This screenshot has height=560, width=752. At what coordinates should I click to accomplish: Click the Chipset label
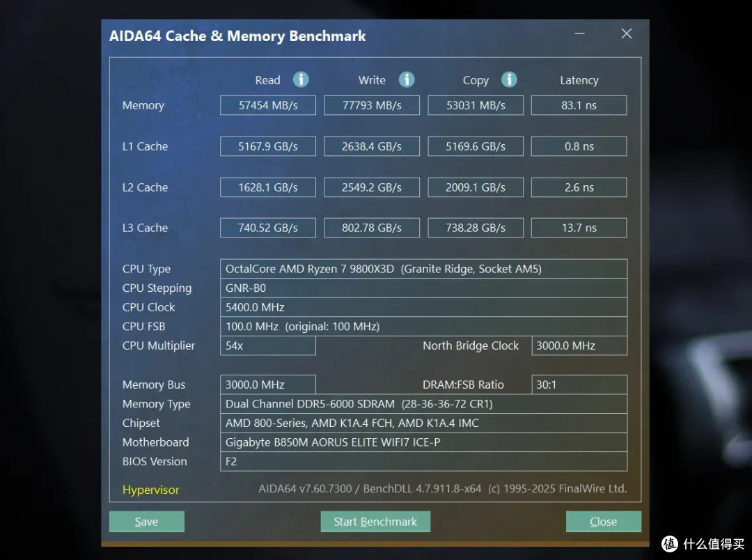coord(141,423)
